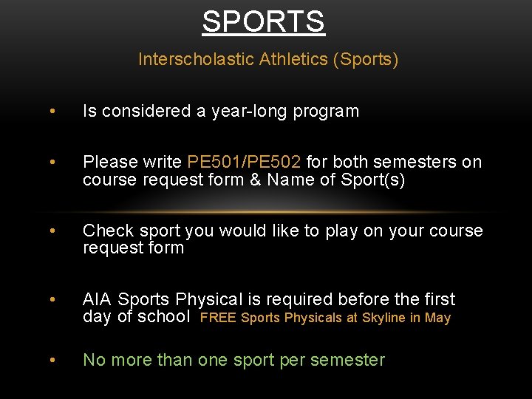Click the text 'Is considered a year-long program'
The height and width of the screenshot is (399, 532).
(221, 112)
